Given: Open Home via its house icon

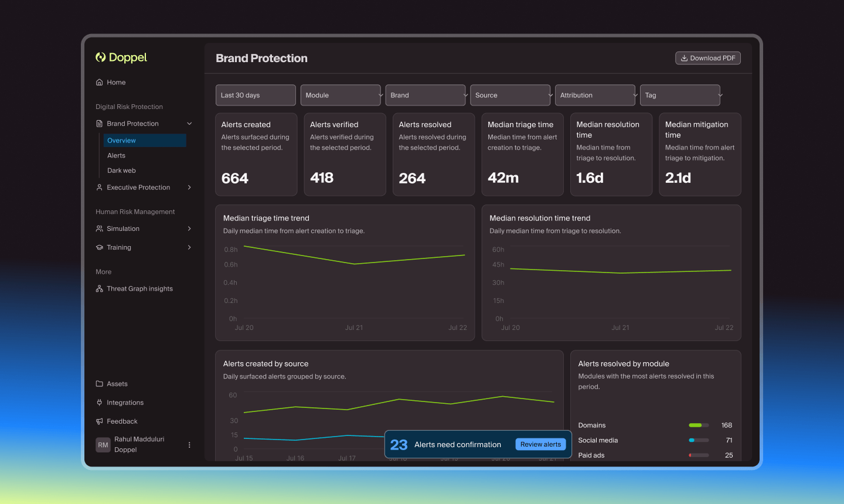Looking at the screenshot, I should (100, 83).
